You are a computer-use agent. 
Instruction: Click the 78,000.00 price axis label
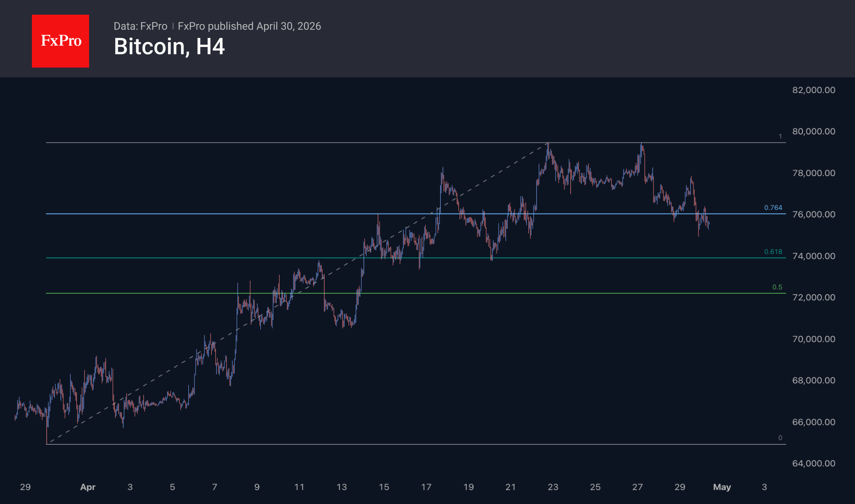(813, 173)
